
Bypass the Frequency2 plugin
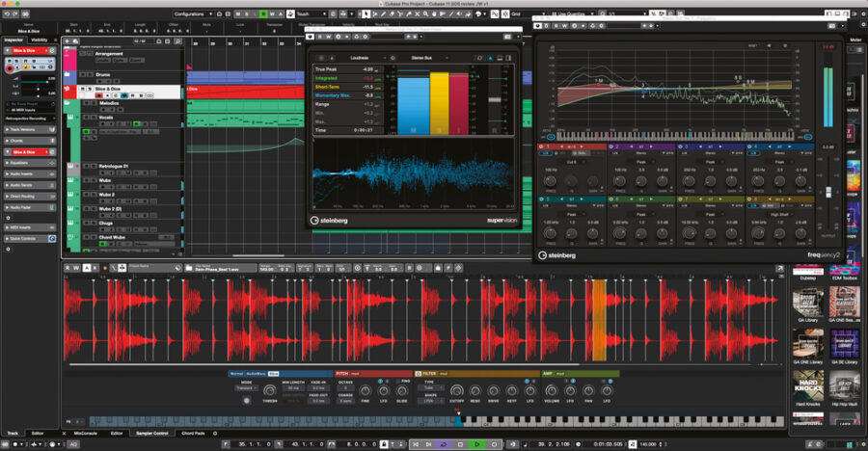(x=538, y=25)
